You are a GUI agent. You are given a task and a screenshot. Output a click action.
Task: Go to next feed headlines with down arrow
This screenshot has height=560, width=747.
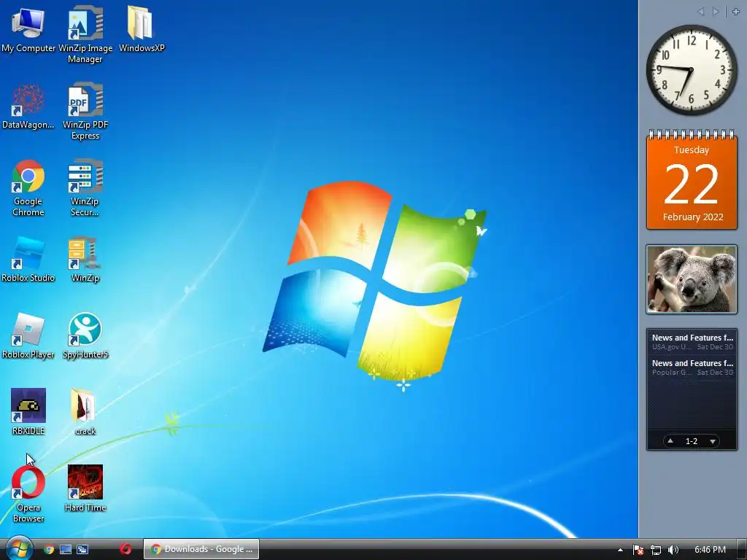(x=713, y=441)
